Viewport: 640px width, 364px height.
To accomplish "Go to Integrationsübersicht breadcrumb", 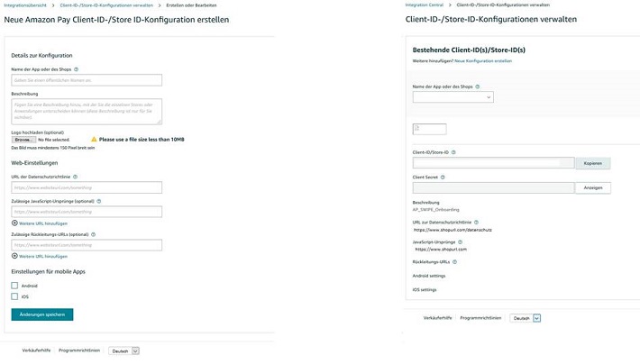I will tap(25, 5).
